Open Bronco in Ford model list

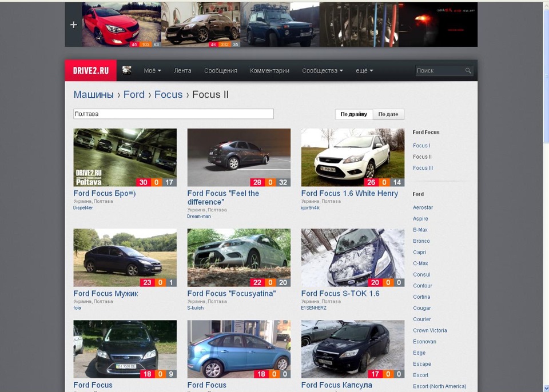tap(421, 241)
